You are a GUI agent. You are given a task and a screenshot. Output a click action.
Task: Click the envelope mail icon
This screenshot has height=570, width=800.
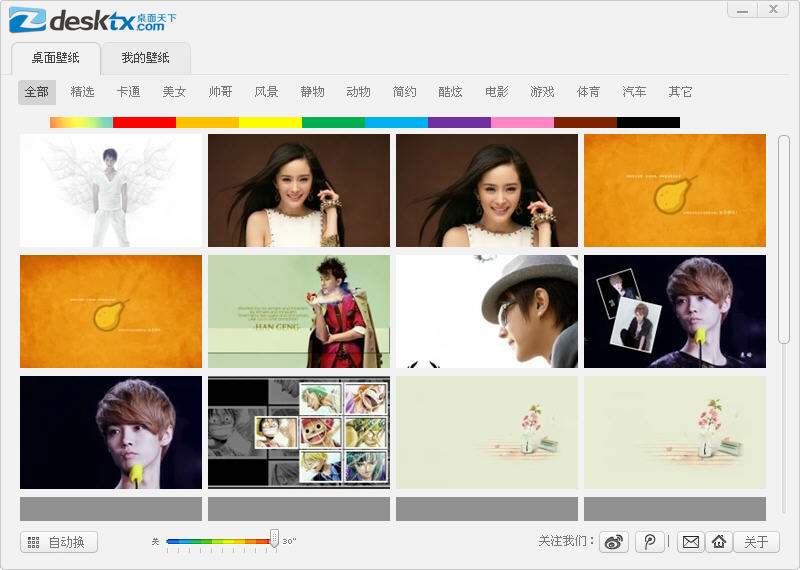click(690, 542)
